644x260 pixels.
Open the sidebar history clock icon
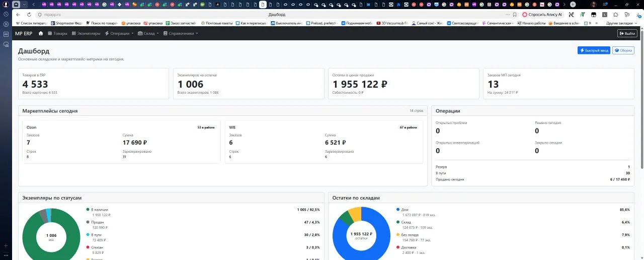[6, 14]
